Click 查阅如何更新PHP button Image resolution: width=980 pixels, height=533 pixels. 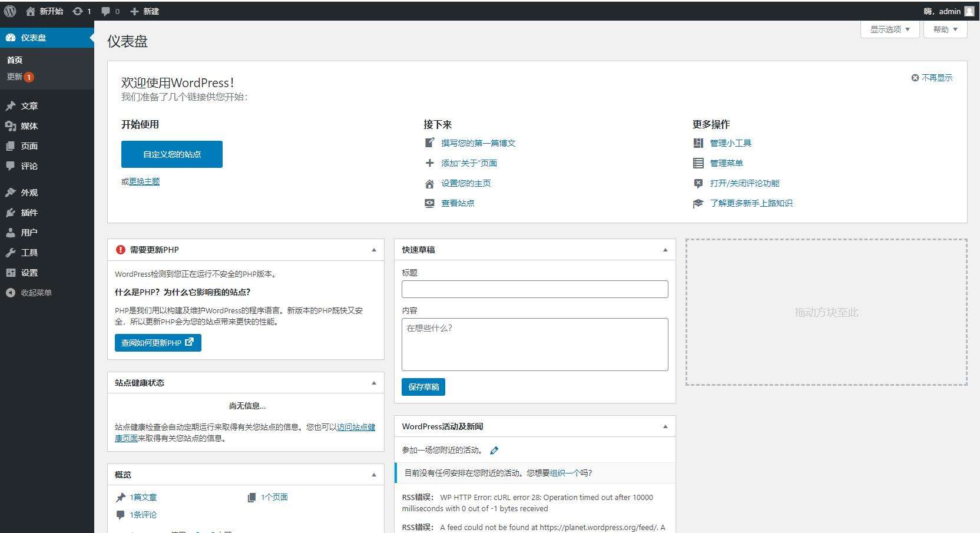coord(158,343)
